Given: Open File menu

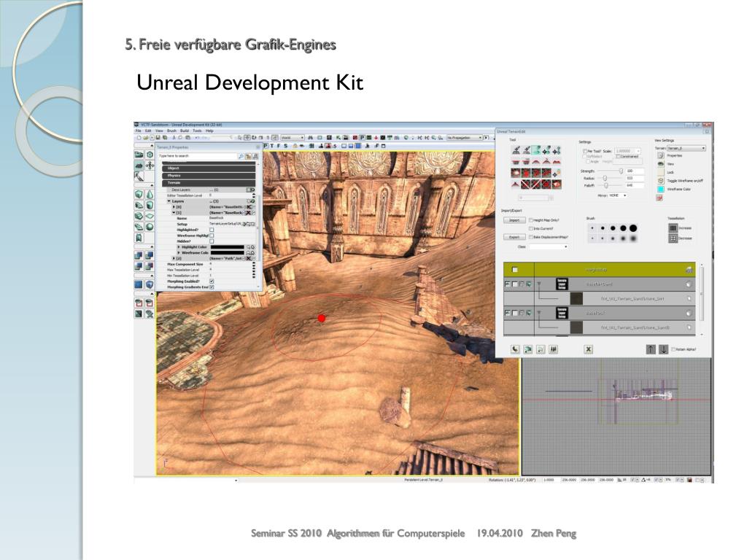Looking at the screenshot, I should 139,131.
